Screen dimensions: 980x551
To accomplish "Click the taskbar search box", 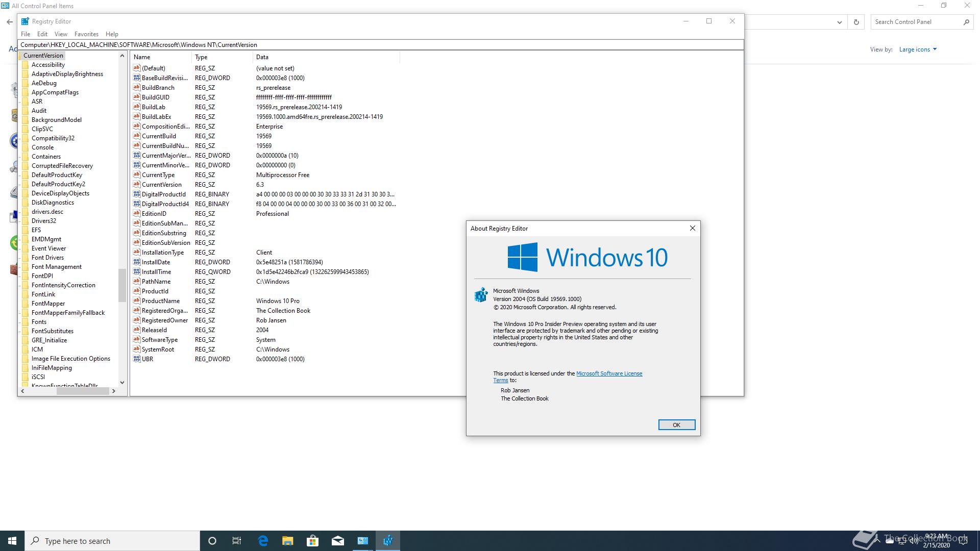I will tap(112, 541).
